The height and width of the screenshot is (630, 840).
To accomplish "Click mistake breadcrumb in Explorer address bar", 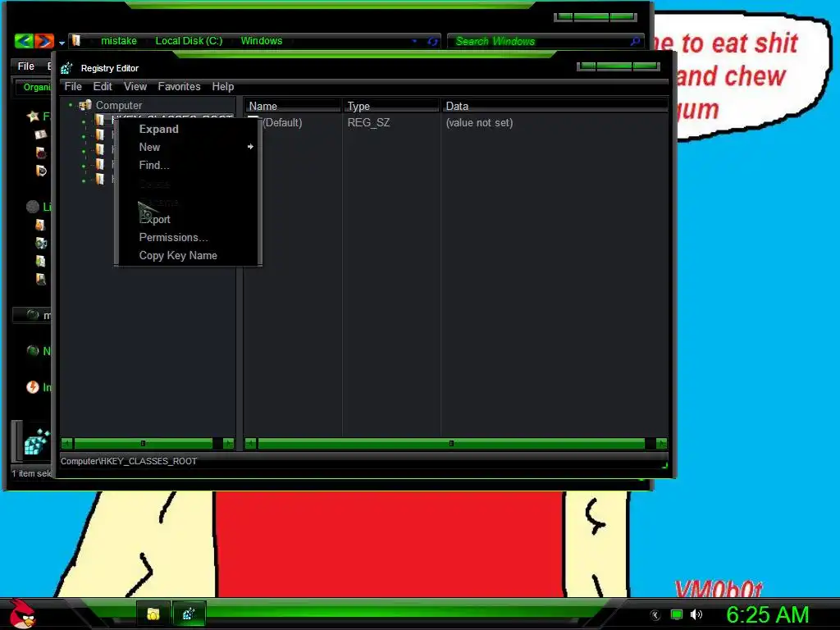I will pos(119,41).
